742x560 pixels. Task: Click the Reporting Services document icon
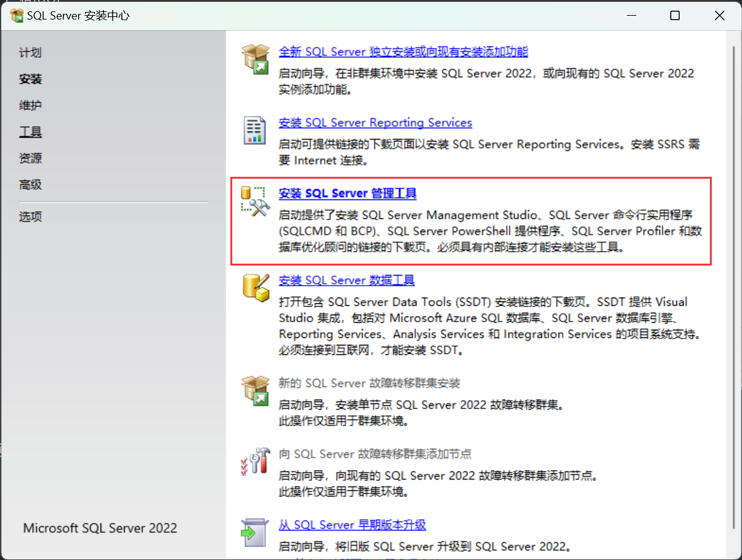(255, 130)
